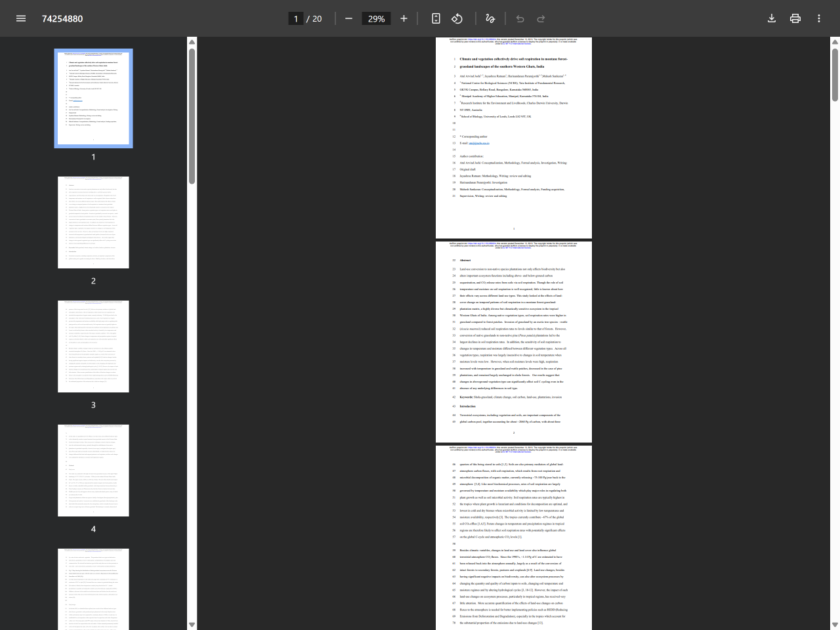Activate the draw annotation tool

[x=490, y=18]
